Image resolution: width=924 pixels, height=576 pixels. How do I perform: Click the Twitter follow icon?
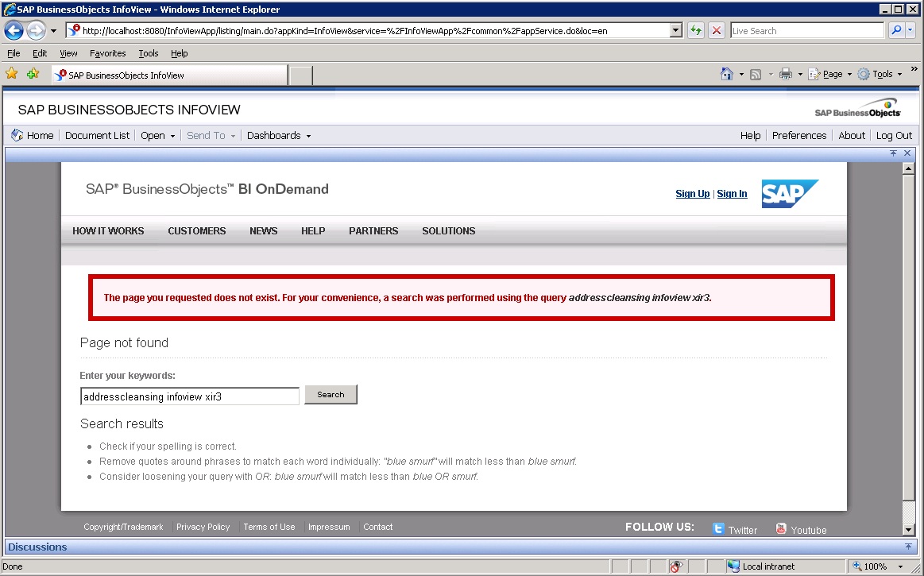click(x=717, y=528)
